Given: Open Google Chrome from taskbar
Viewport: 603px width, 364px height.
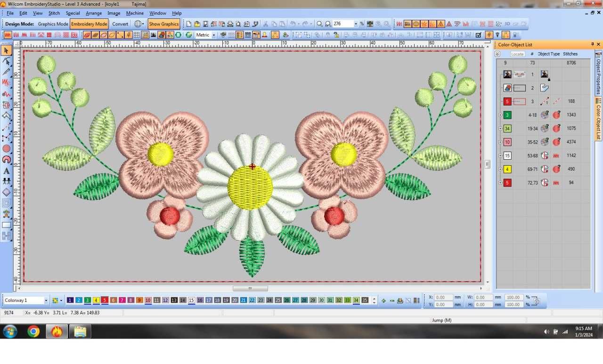Looking at the screenshot, I should click(33, 332).
